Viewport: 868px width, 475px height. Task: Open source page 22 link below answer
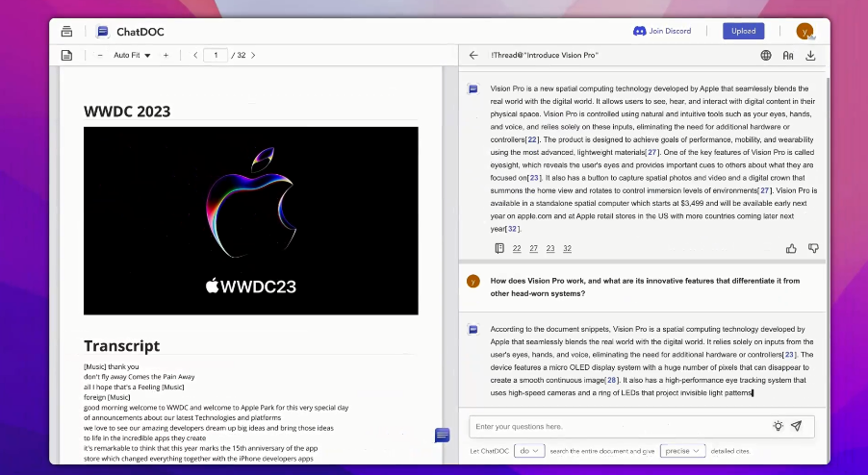point(517,249)
